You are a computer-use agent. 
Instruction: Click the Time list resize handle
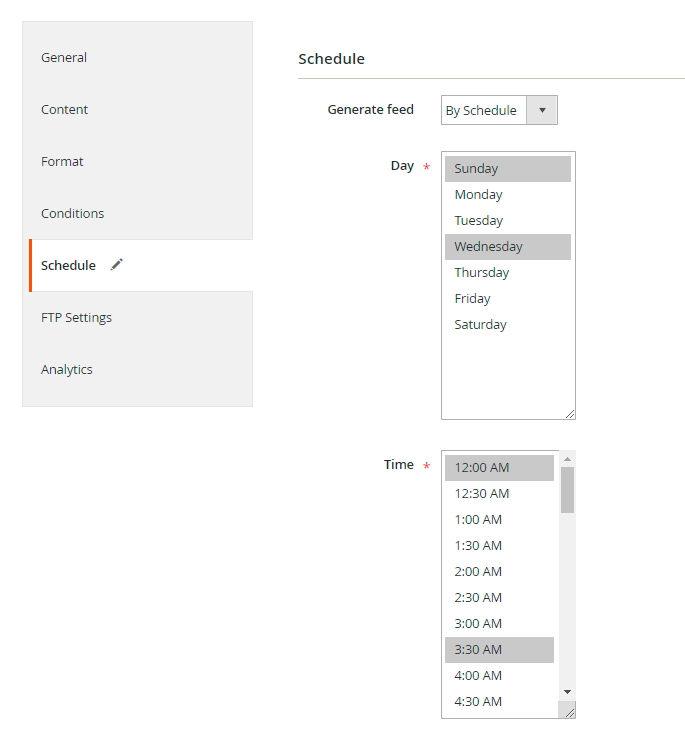(568, 711)
